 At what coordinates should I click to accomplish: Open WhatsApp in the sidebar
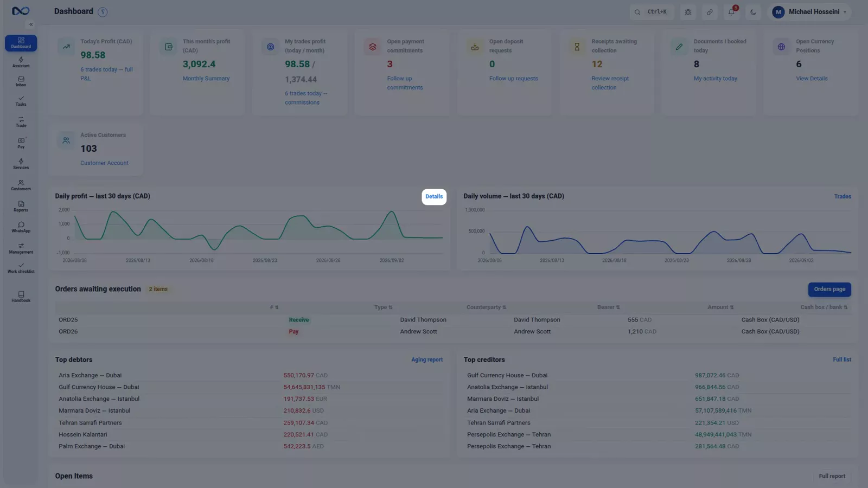21,227
